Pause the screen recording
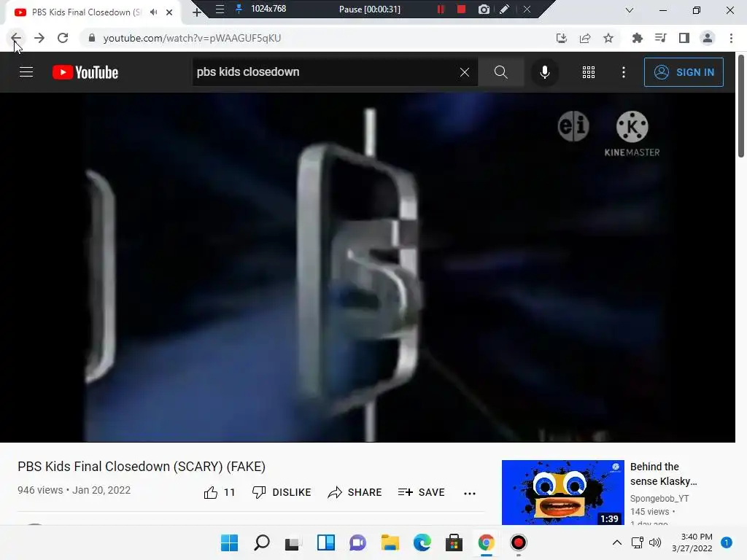 click(441, 9)
